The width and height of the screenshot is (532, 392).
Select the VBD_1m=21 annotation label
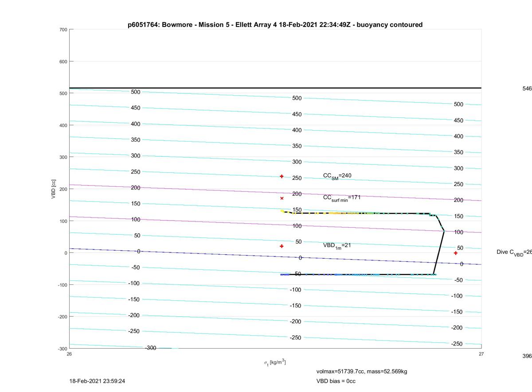pos(337,245)
